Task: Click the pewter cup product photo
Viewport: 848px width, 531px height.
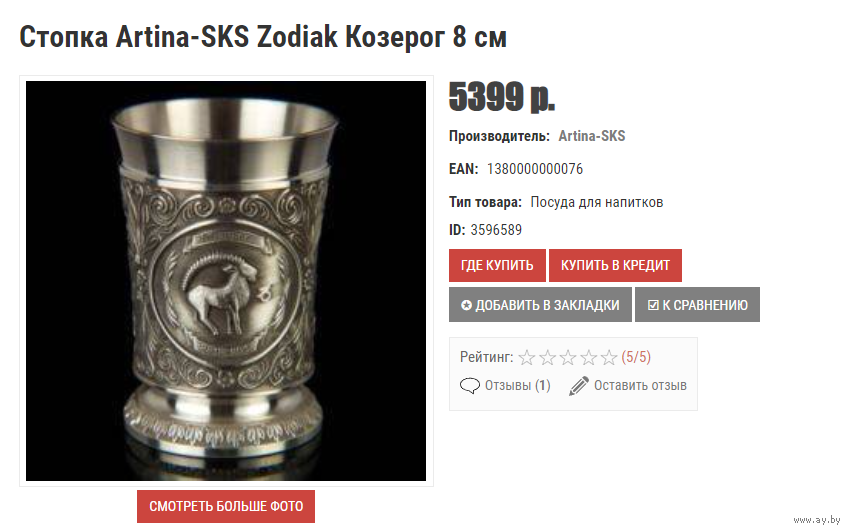Action: click(x=226, y=281)
